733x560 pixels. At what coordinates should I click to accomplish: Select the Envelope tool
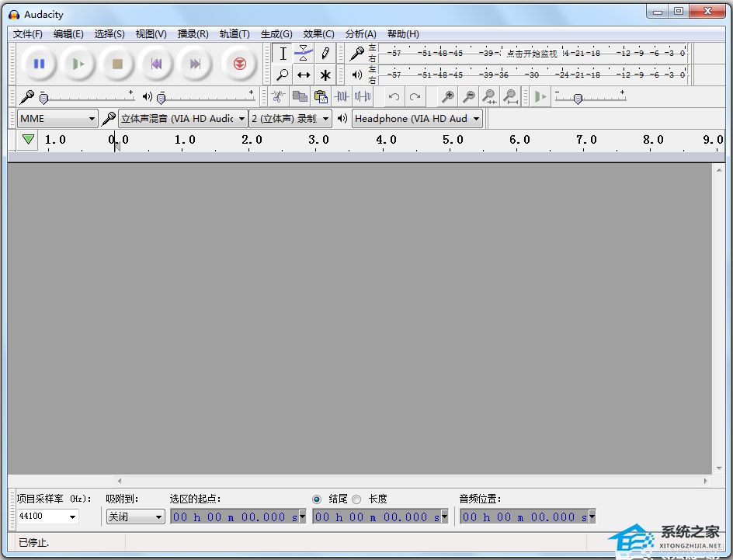[304, 54]
